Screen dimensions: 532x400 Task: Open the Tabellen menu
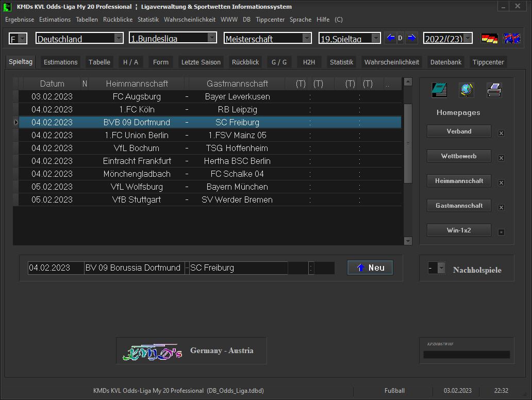click(87, 20)
